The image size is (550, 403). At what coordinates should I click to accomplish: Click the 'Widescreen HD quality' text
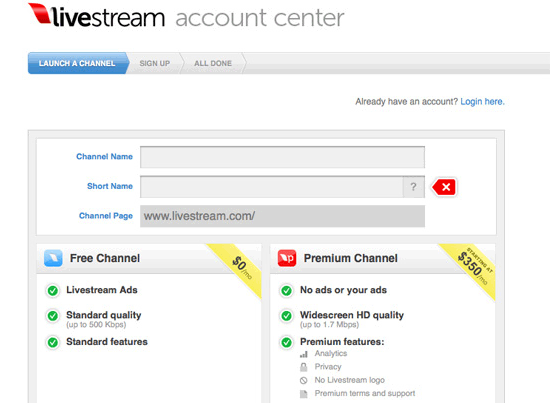click(x=352, y=315)
